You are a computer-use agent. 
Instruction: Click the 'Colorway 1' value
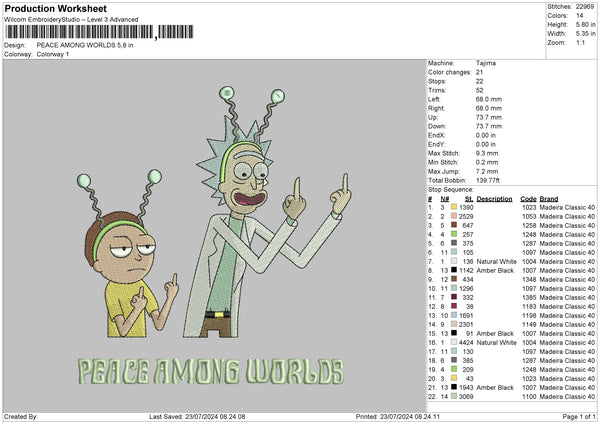click(x=53, y=54)
